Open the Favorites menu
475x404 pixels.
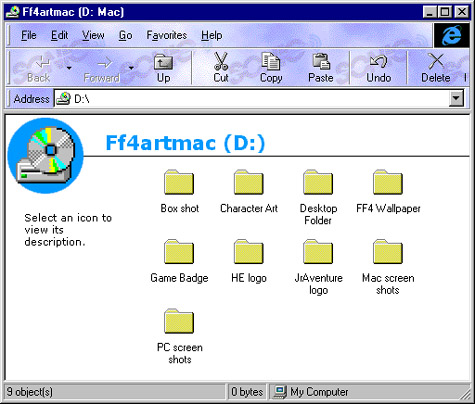[167, 35]
